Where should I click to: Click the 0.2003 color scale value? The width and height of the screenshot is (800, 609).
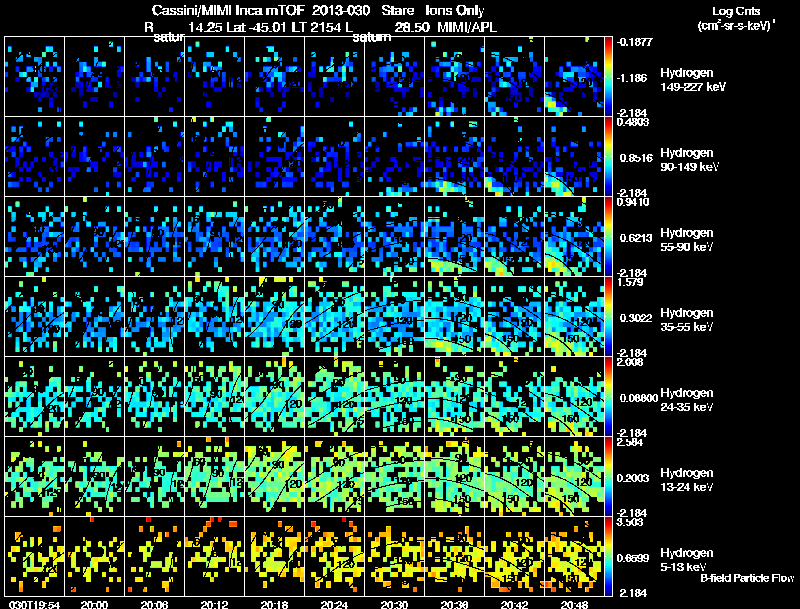point(633,478)
